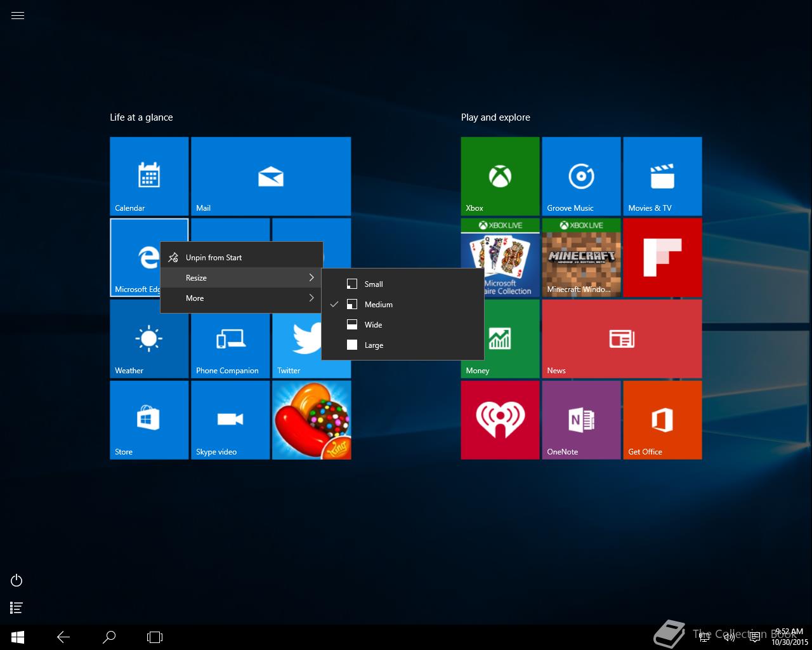812x650 pixels.
Task: Open the Movies & TV tile
Action: click(662, 176)
